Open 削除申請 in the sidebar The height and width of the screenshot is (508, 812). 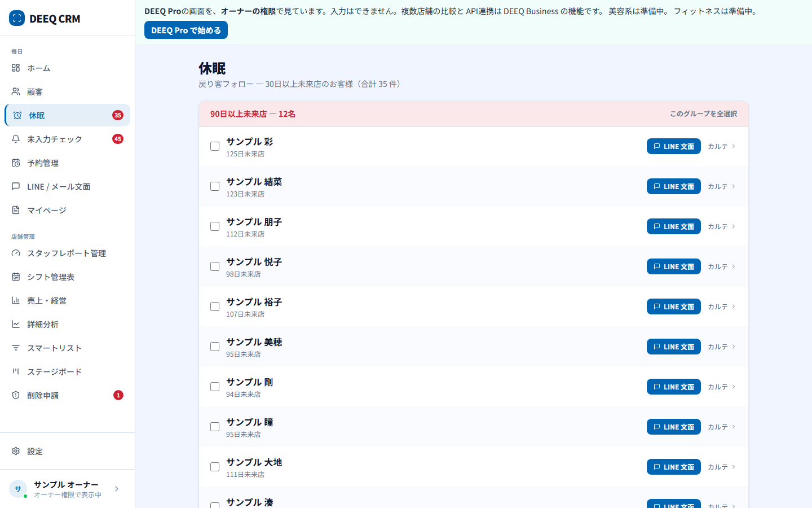tap(67, 395)
